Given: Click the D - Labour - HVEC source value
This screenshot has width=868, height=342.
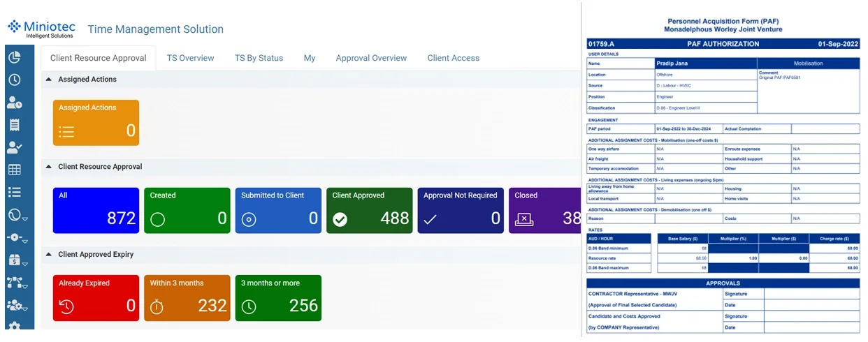Looking at the screenshot, I should point(672,86).
